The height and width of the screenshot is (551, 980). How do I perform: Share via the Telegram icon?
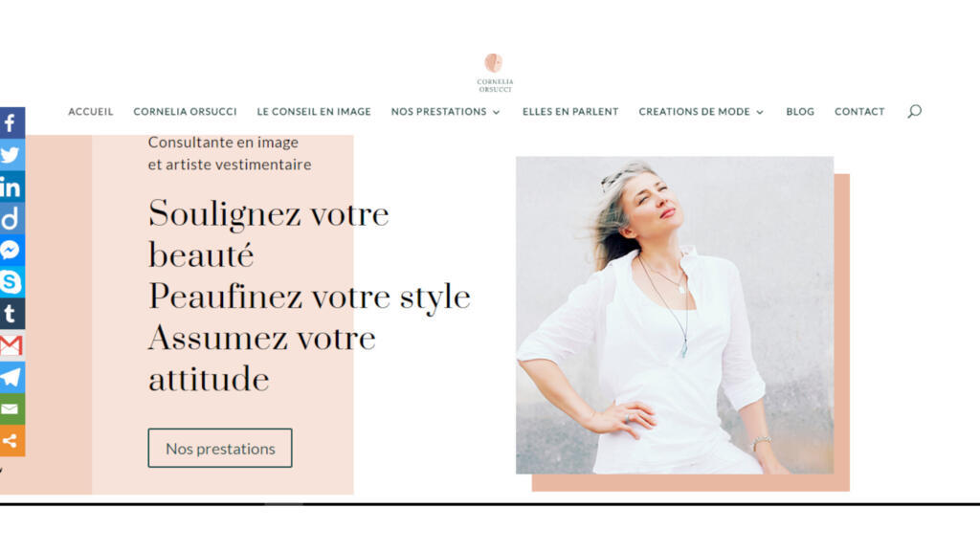[11, 377]
